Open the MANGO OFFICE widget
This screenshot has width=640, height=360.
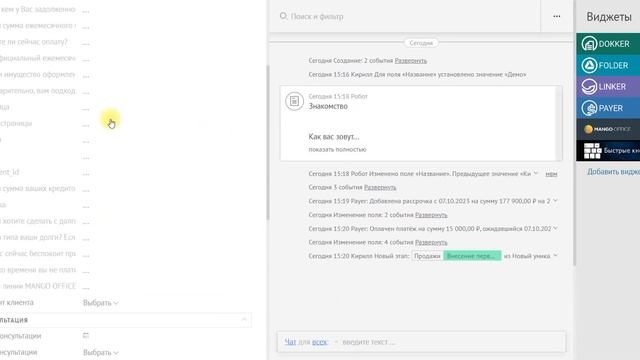click(x=608, y=129)
